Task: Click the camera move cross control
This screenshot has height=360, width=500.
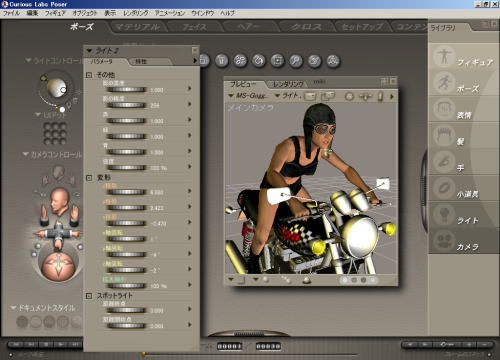Action: (59, 234)
